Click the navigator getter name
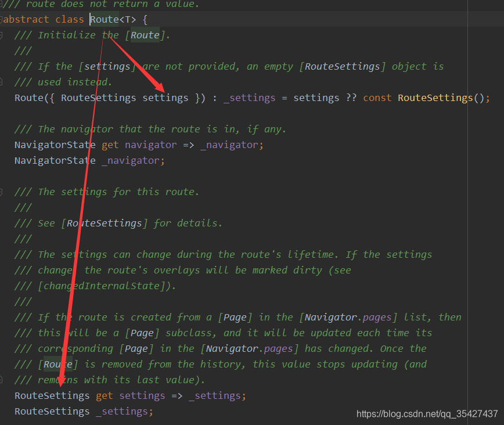 (x=151, y=145)
